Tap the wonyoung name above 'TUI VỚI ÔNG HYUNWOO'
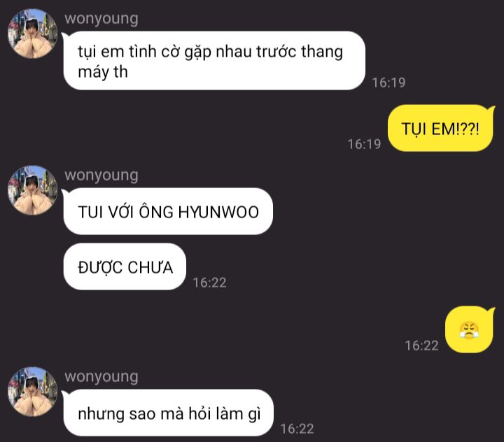The width and height of the screenshot is (504, 442). (x=101, y=176)
